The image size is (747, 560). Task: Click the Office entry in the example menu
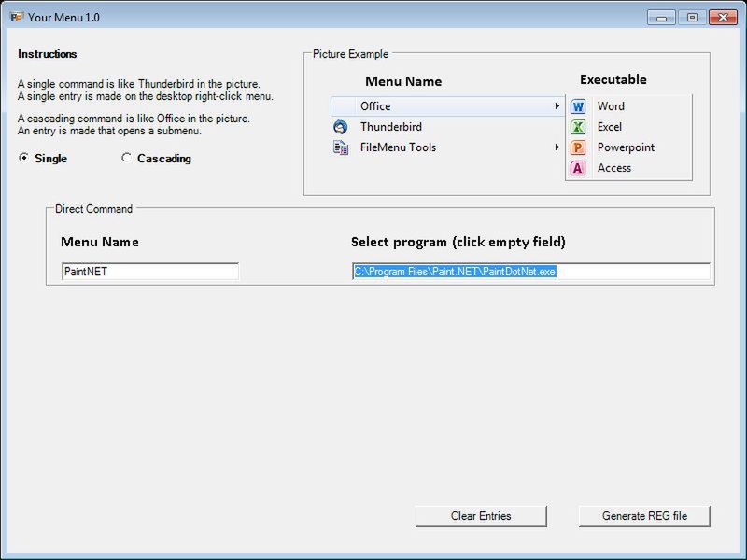(448, 106)
